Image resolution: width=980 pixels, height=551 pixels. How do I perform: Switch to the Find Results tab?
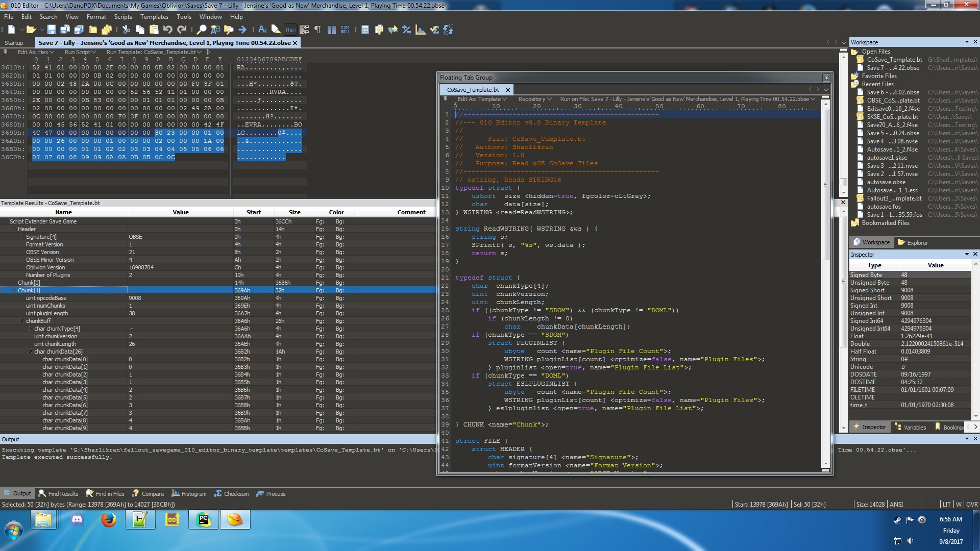[59, 493]
